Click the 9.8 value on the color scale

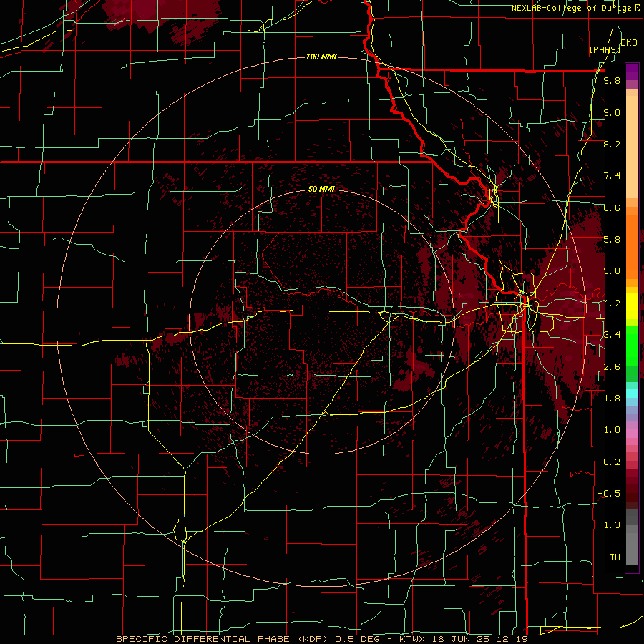click(612, 80)
